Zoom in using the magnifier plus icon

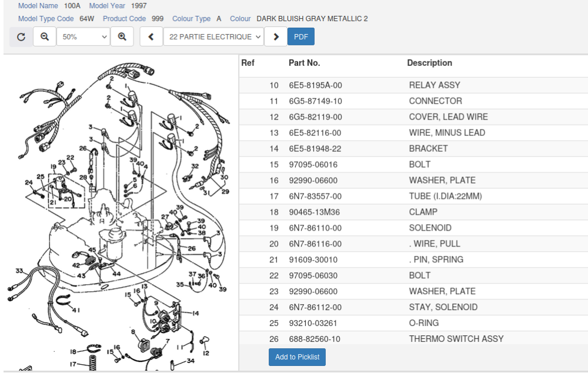(x=122, y=36)
